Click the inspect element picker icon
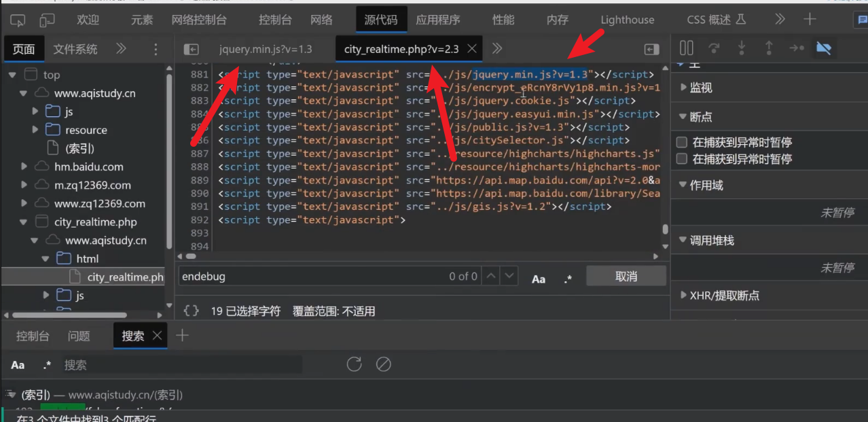This screenshot has height=422, width=868. click(x=18, y=20)
